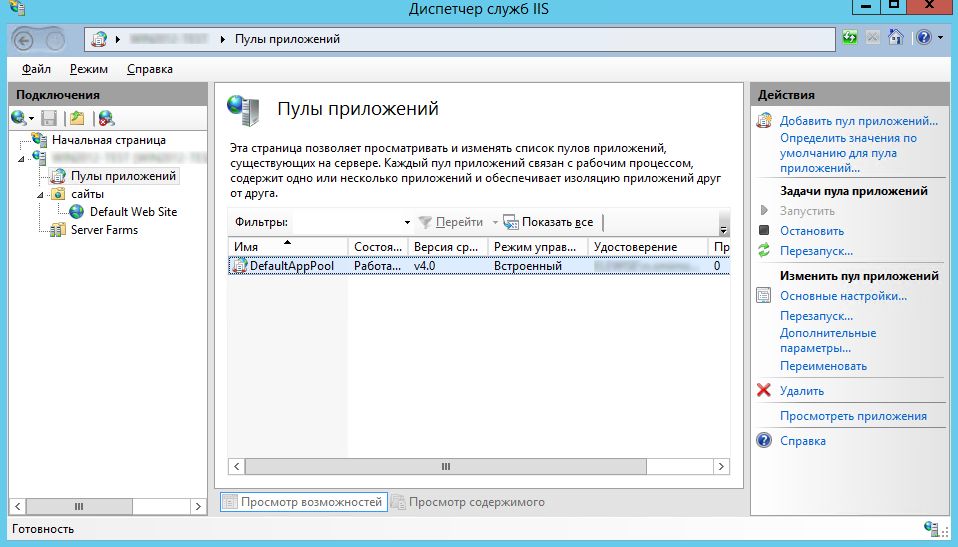Click Удалить action link

802,391
